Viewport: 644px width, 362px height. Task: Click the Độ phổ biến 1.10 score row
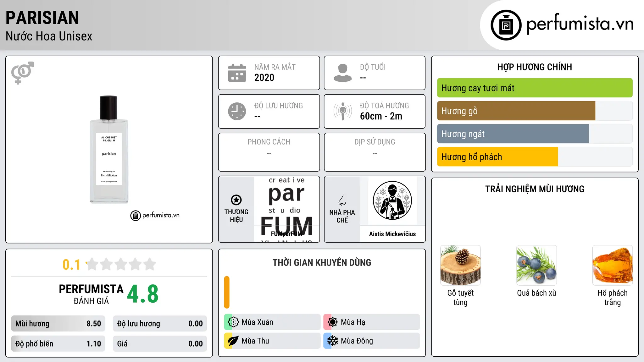point(58,344)
